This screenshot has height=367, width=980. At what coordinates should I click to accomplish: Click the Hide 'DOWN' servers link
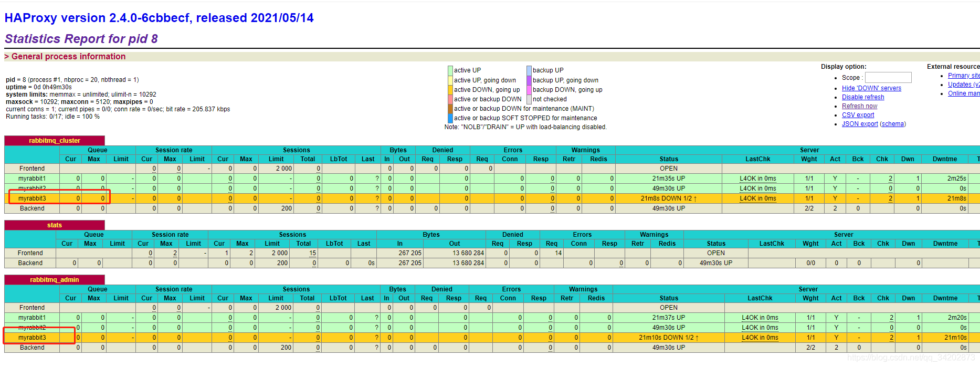click(x=871, y=88)
